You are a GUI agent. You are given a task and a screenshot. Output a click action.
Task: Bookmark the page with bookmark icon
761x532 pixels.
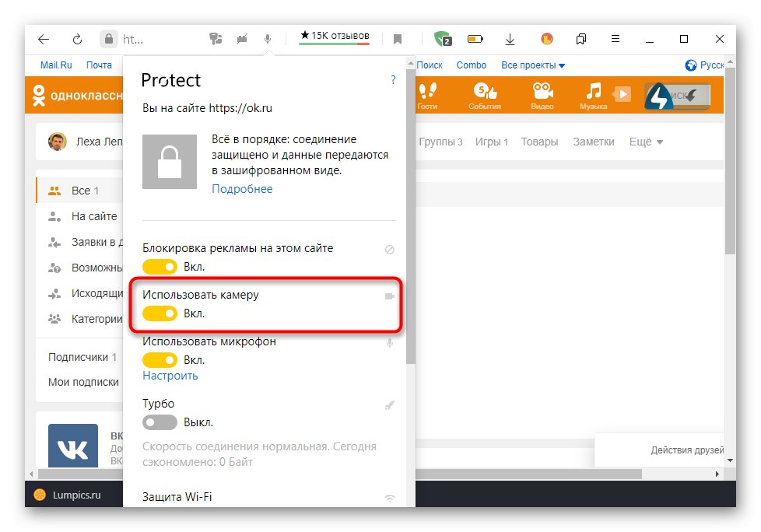(x=398, y=40)
